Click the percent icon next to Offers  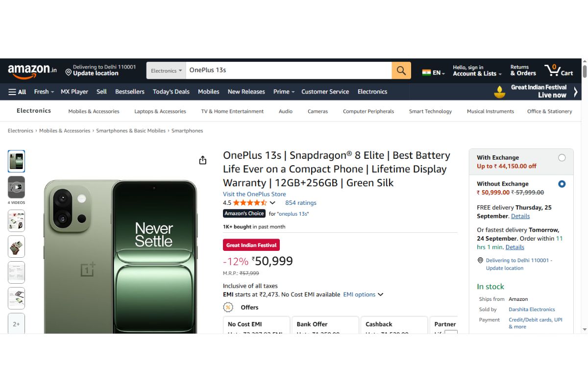click(x=227, y=307)
